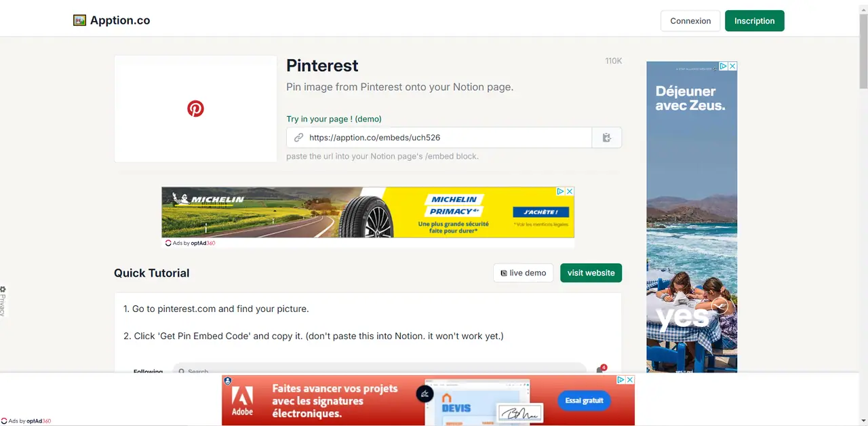Open AdChoices icon on Adobe banner
The width and height of the screenshot is (868, 426).
[x=621, y=380]
